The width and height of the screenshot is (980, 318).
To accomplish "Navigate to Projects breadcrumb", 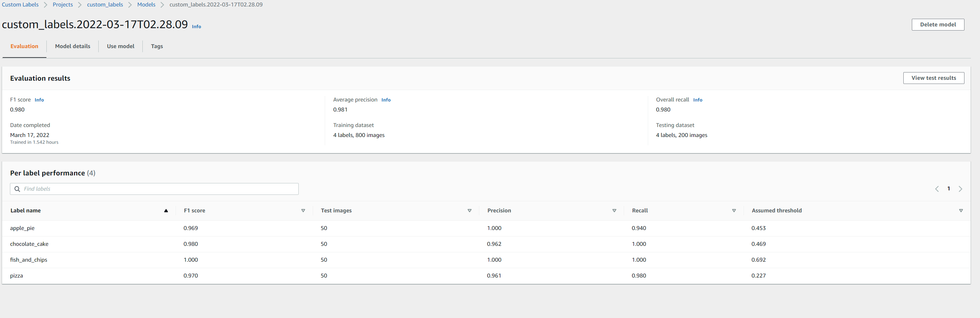I will pyautogui.click(x=63, y=5).
